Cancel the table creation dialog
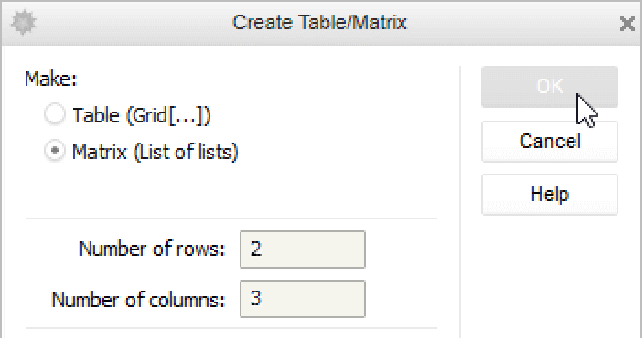Screen dimensions: 644x340 pyautogui.click(x=550, y=142)
